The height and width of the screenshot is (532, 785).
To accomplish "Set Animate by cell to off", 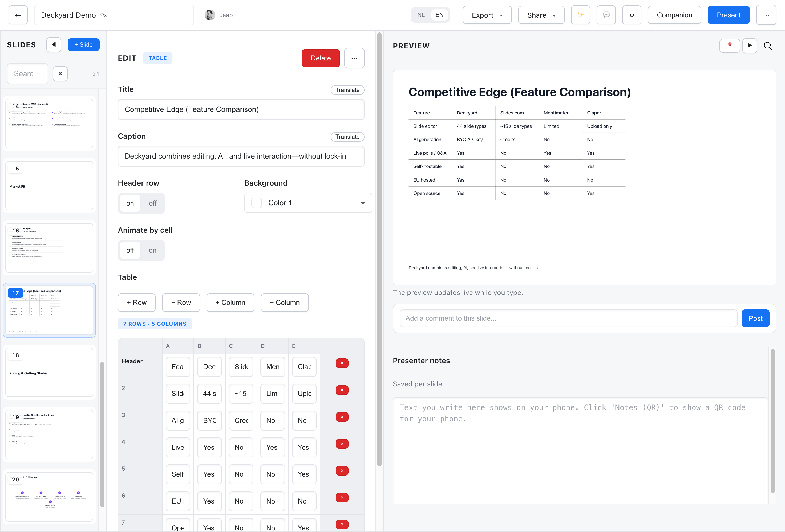I will [130, 251].
